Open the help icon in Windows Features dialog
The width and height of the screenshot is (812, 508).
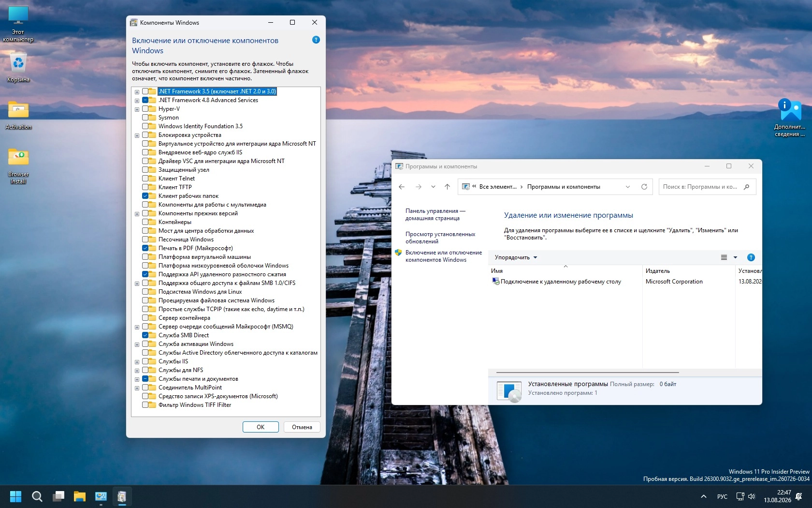pyautogui.click(x=316, y=40)
